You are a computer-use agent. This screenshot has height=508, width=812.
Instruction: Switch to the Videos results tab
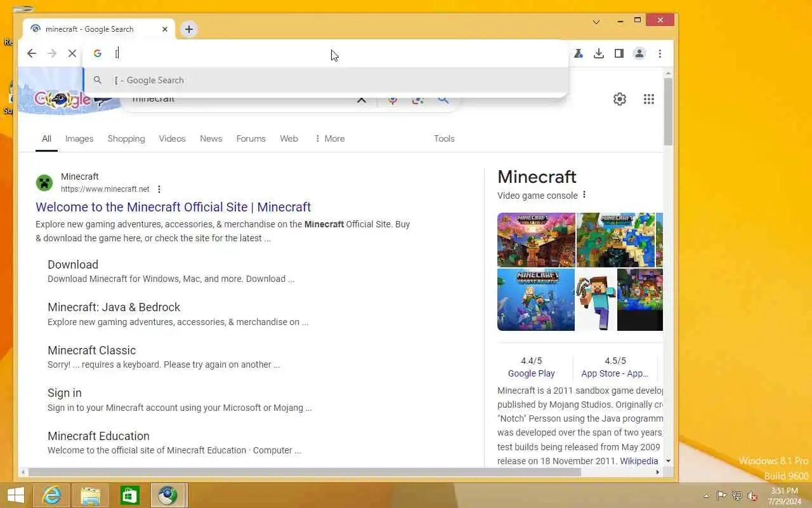[x=172, y=138]
